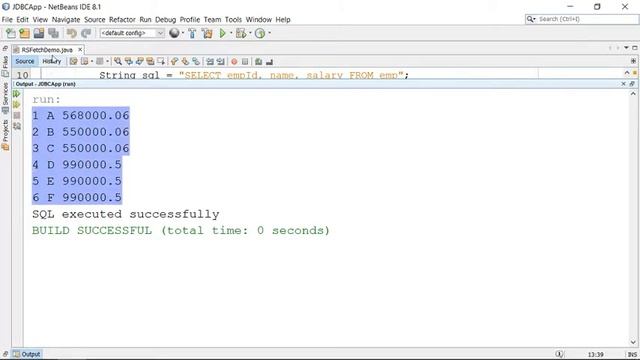Close the RSFetchDemo.java tab
The height and width of the screenshot is (360, 640).
coord(80,49)
